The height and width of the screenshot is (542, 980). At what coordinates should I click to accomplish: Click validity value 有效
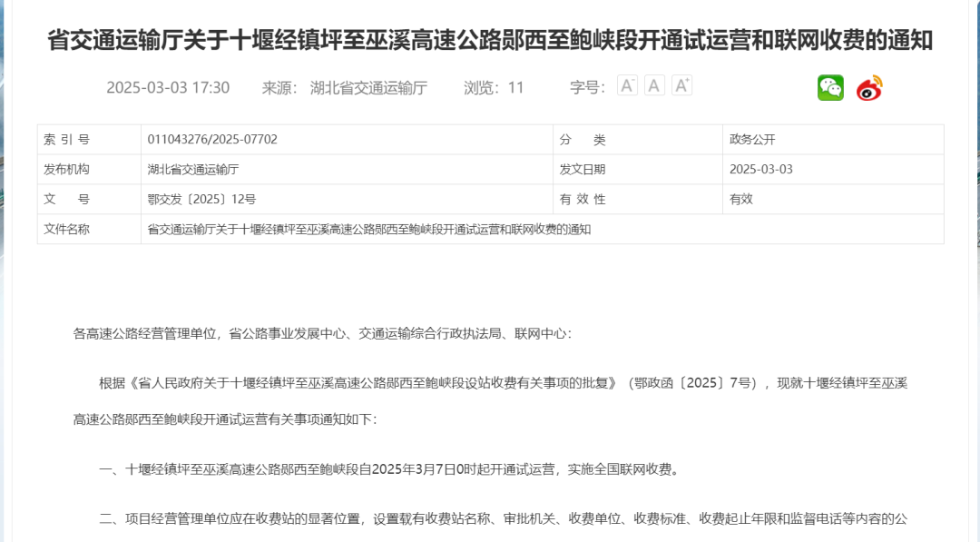point(741,200)
